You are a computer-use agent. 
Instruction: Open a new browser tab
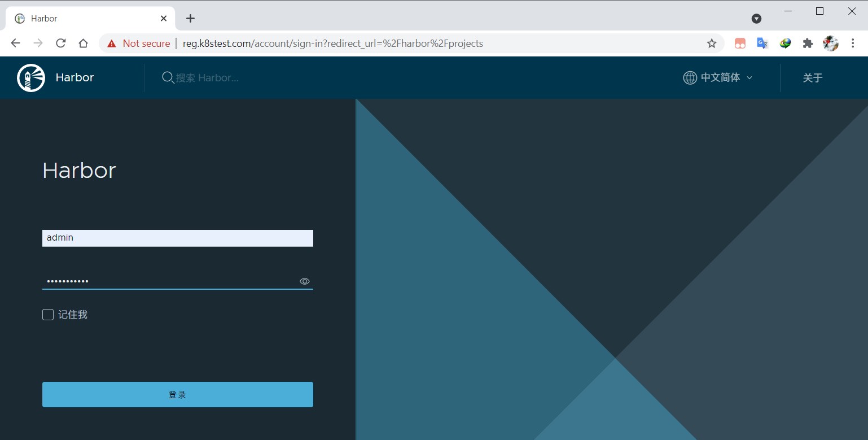click(x=190, y=19)
